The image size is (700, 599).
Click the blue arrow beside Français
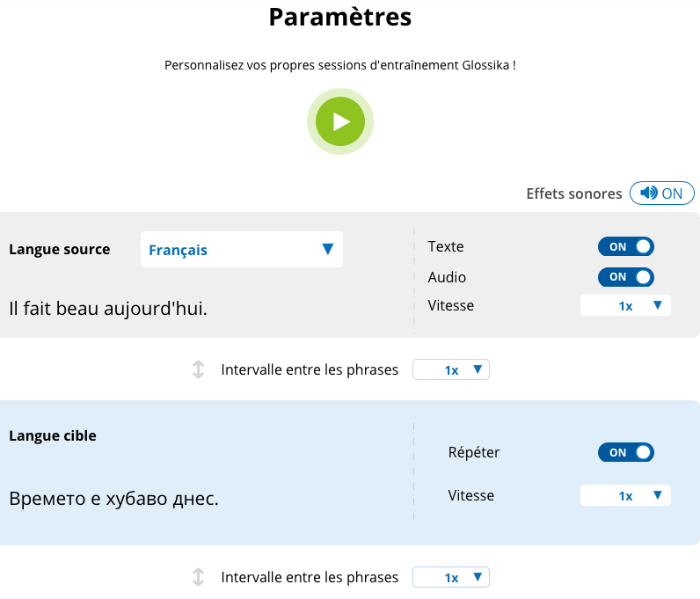327,250
